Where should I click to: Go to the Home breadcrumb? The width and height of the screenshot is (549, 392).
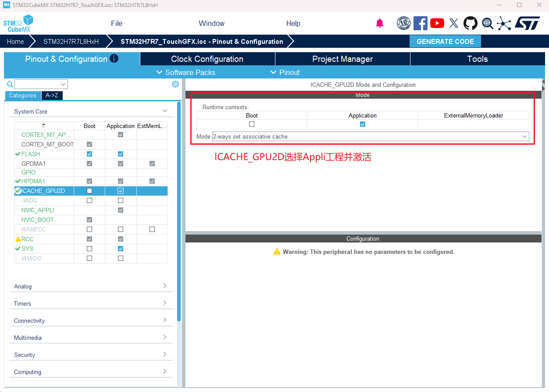[15, 41]
